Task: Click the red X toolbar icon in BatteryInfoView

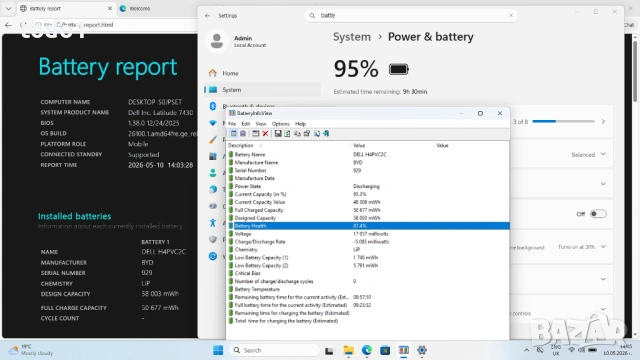Action: coord(265,133)
